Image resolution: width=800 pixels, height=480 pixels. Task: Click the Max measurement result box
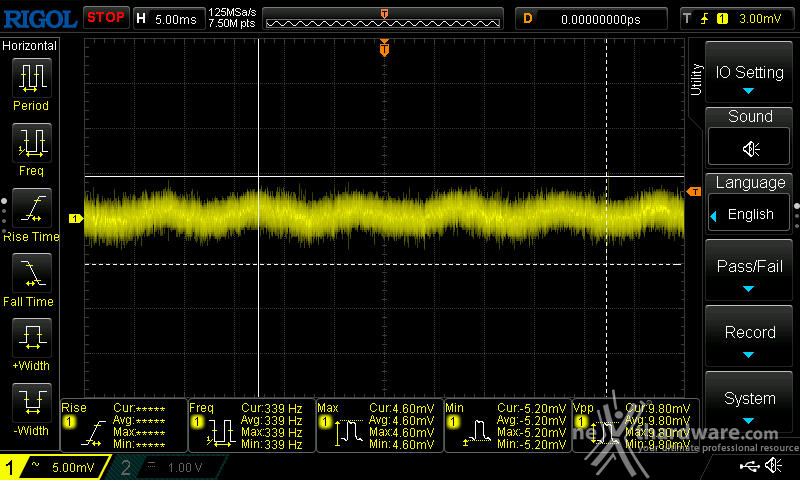click(x=380, y=425)
